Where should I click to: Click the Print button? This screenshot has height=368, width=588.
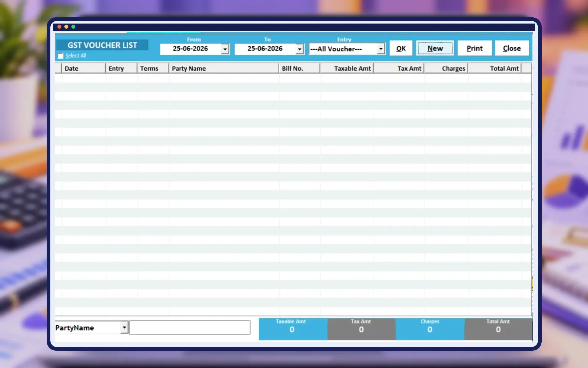pyautogui.click(x=474, y=48)
